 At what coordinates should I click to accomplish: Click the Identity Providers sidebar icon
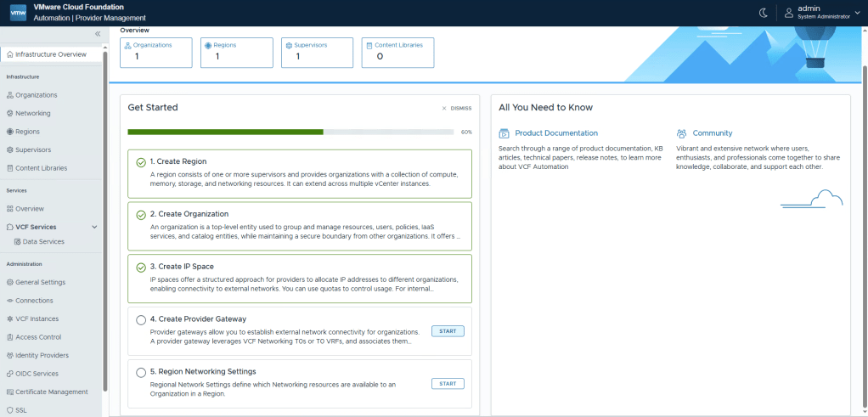click(x=10, y=355)
